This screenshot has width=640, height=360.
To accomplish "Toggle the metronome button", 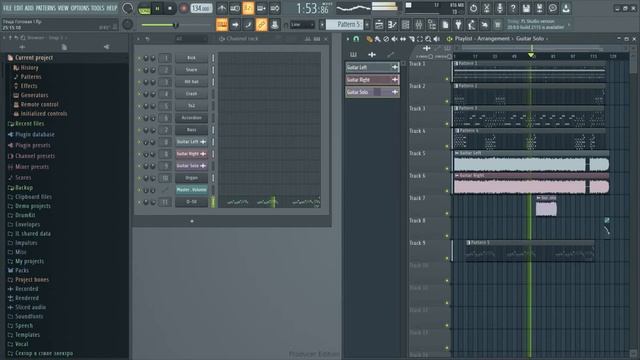I will [x=222, y=8].
